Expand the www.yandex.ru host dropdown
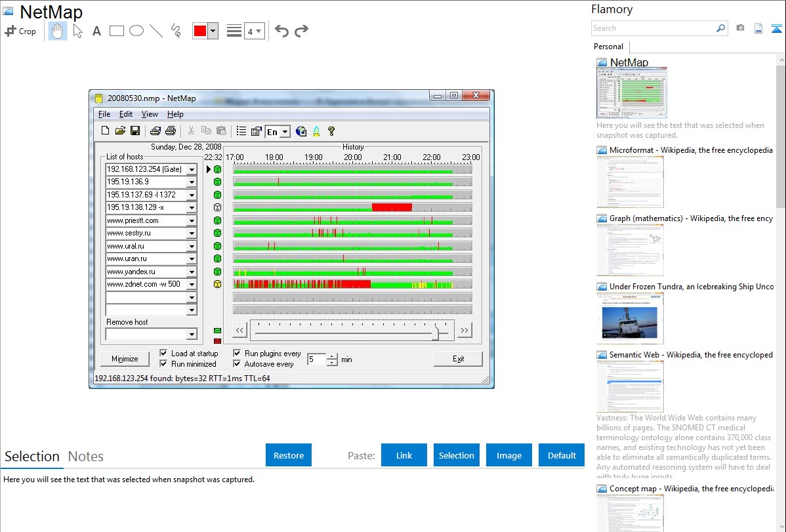 [192, 272]
